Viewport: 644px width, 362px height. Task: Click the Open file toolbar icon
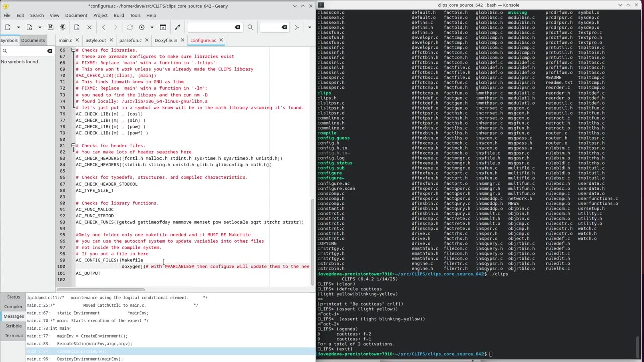point(29,27)
